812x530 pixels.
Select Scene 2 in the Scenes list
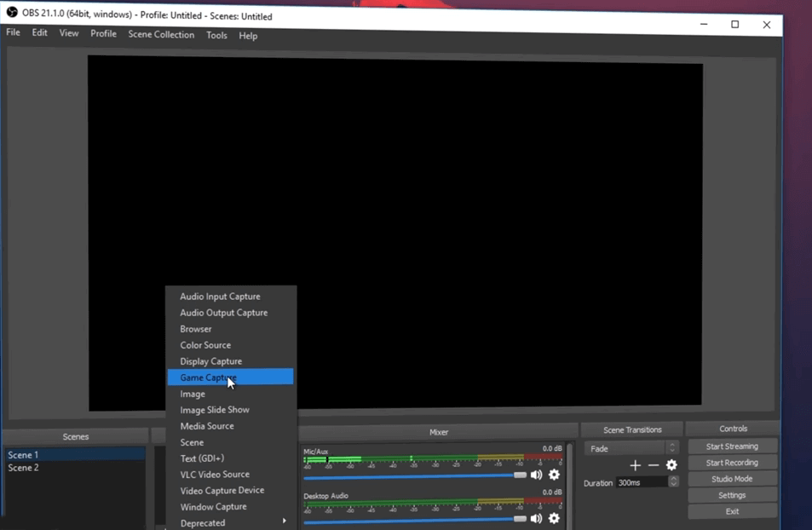[24, 468]
